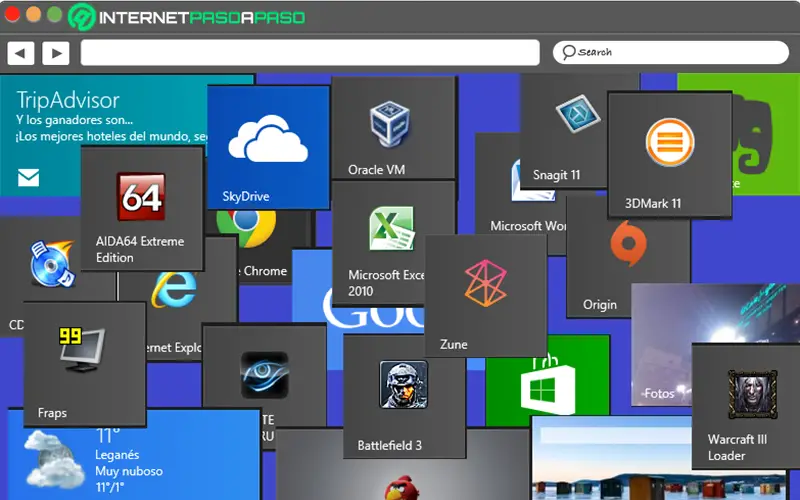Click the 'Warcraft III Loader' label

pyautogui.click(x=737, y=447)
